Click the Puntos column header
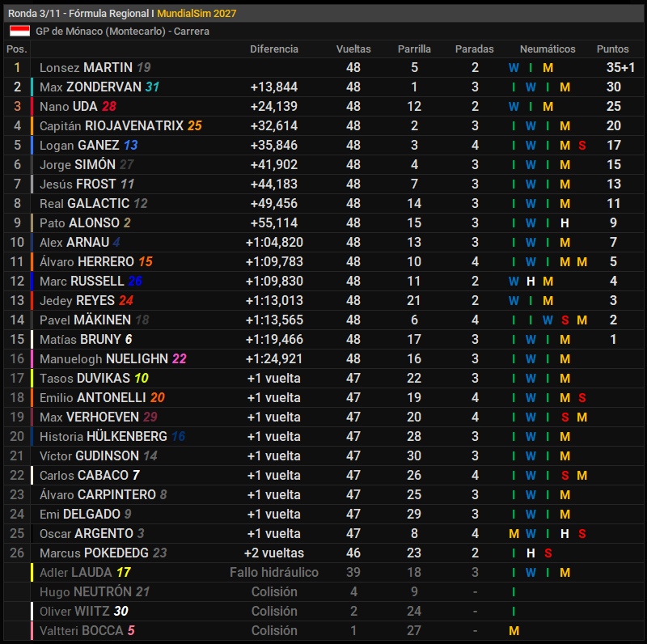Screen dimensions: 647x644 click(612, 49)
